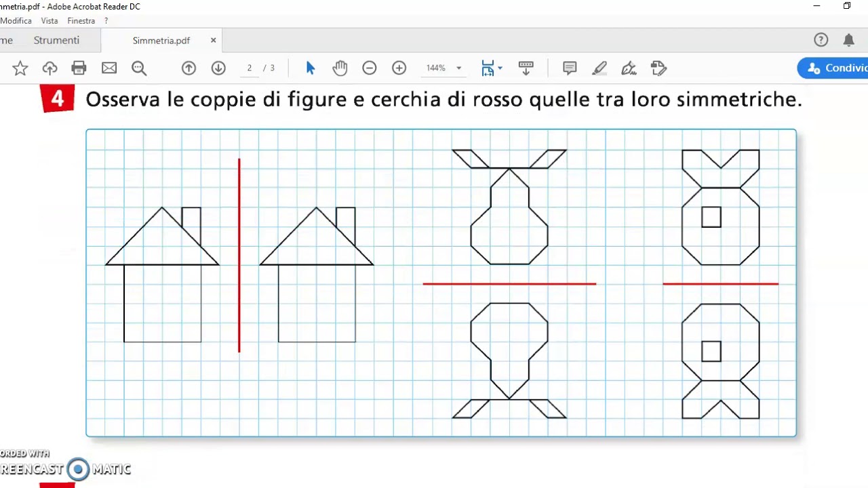Add a comment note icon
The height and width of the screenshot is (488, 868).
(x=570, y=68)
